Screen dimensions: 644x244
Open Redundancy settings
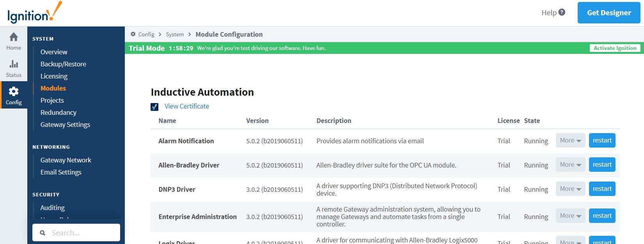[x=59, y=112]
